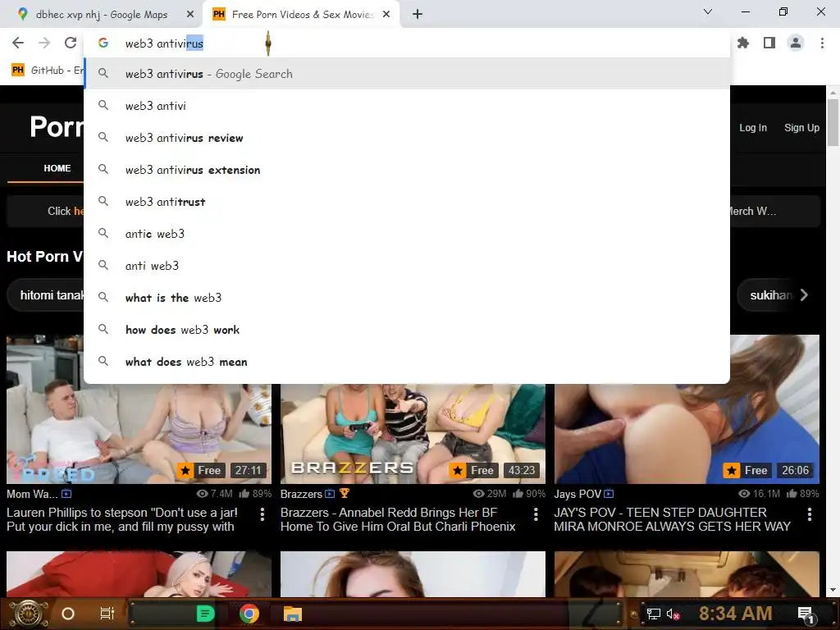Image resolution: width=840 pixels, height=630 pixels.
Task: Choose 'what does web3 mean' suggestion
Action: point(407,362)
